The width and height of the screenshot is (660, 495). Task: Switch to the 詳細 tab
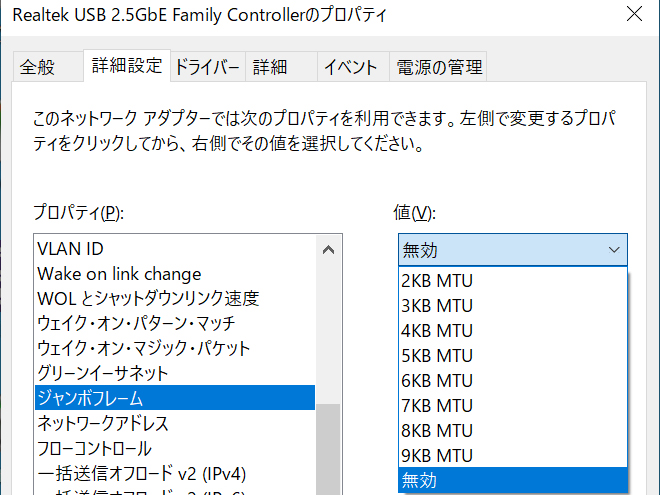[270, 67]
